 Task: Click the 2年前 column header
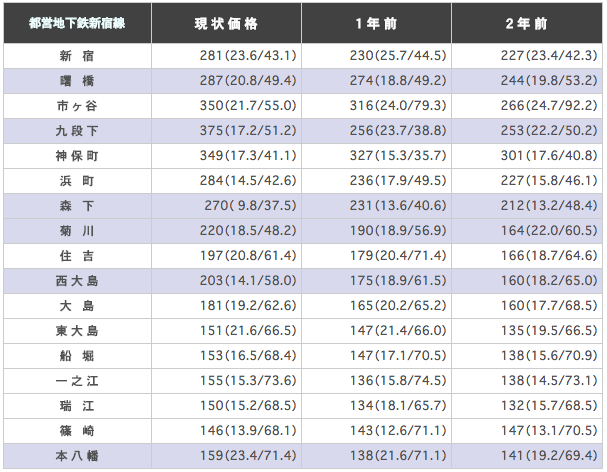526,23
